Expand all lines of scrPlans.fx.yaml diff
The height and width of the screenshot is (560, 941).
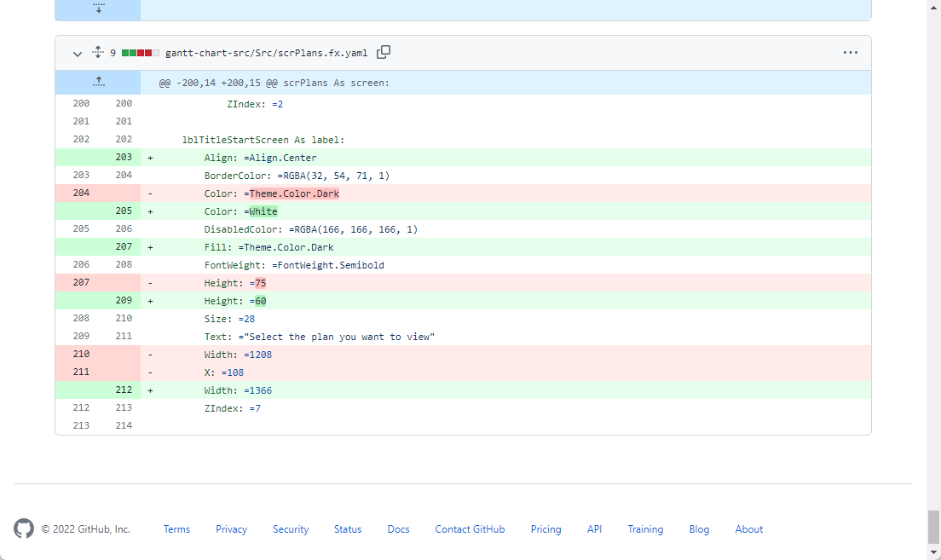(x=97, y=52)
